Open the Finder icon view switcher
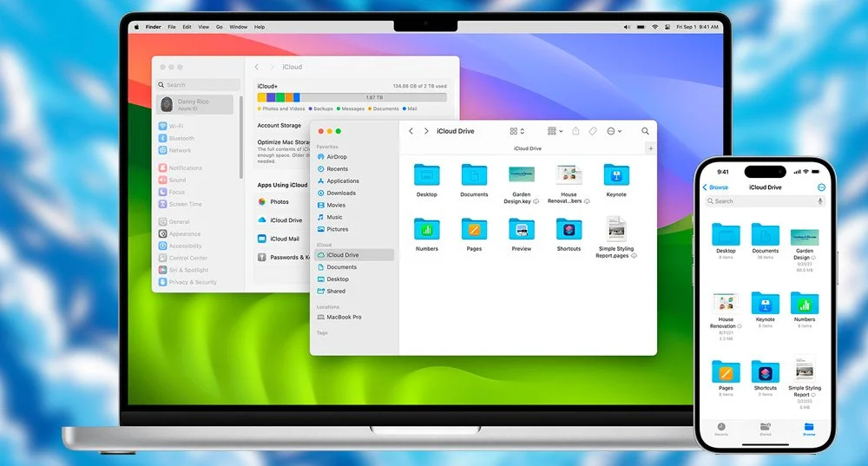The image size is (868, 466). [x=517, y=131]
